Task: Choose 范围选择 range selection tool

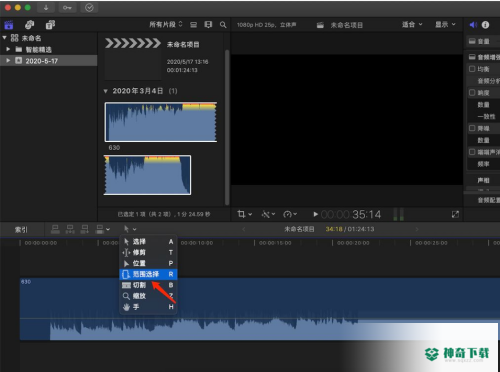Action: click(148, 274)
